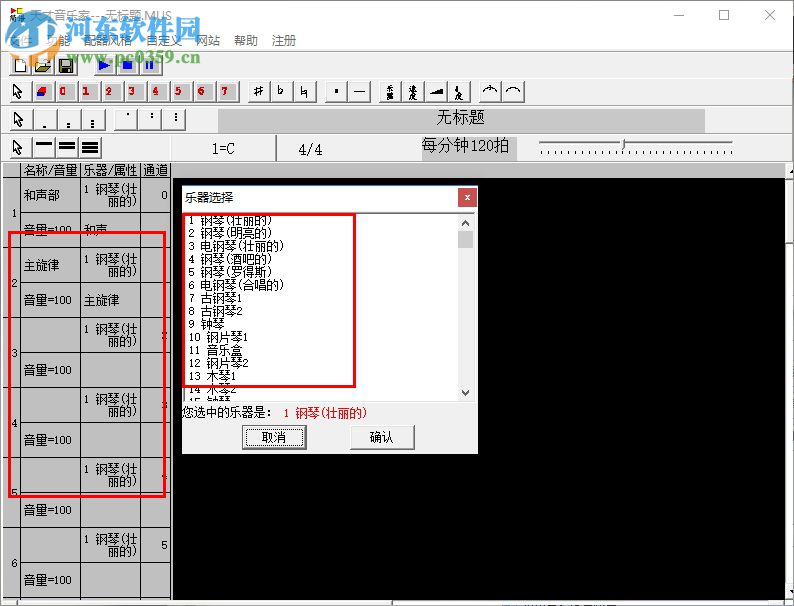Click the 确认 button in the dialog

[382, 437]
